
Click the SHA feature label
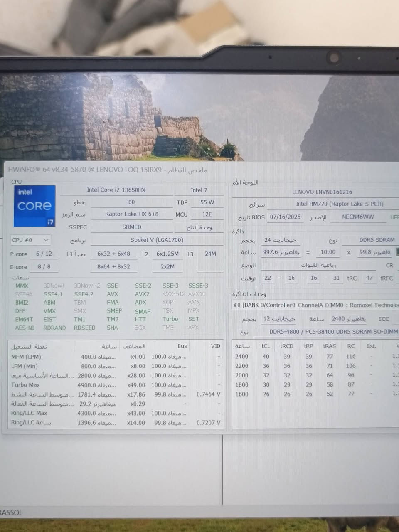pos(112,328)
